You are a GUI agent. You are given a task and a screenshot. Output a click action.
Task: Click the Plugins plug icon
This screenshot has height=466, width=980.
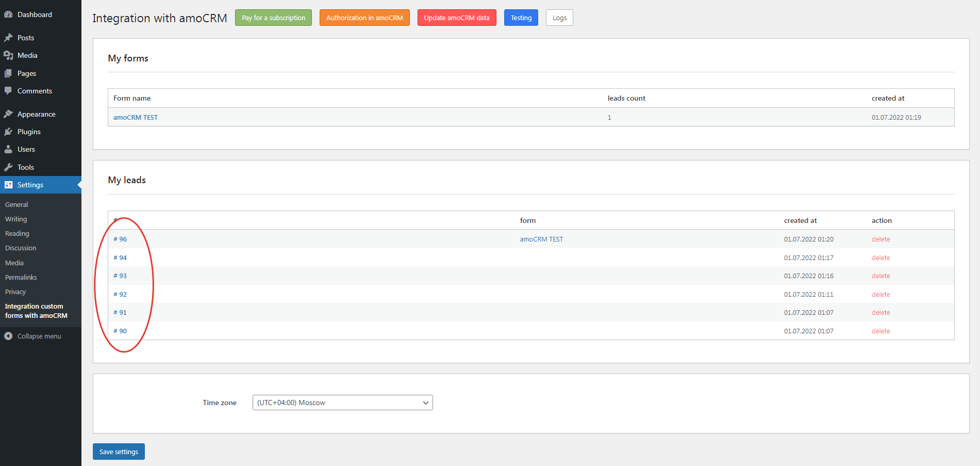click(x=8, y=132)
